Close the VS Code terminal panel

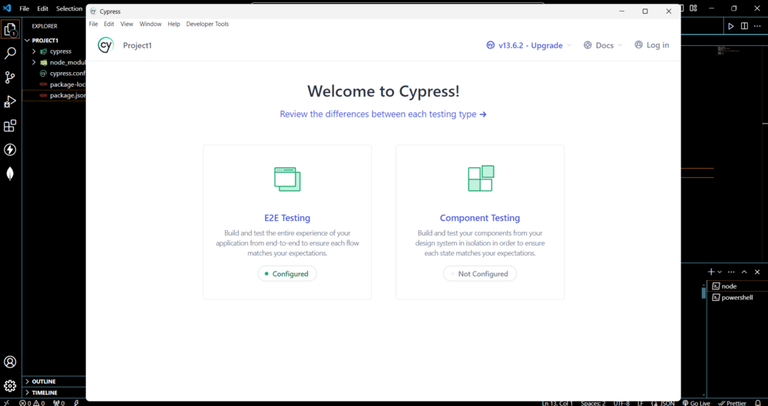(757, 272)
